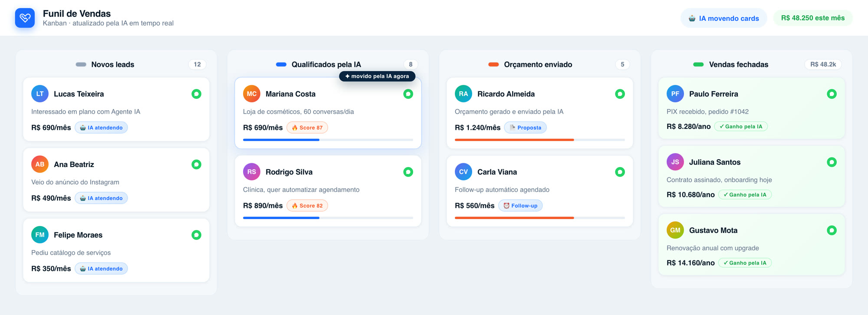Click Rodrigo Silva's RS avatar

pos(252,172)
